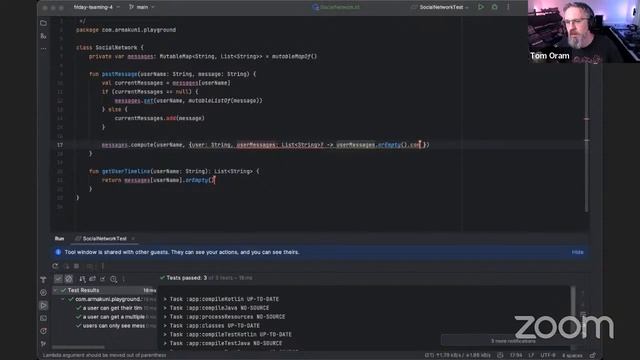
Task: Stop the running test process
Action: pyautogui.click(x=76, y=266)
